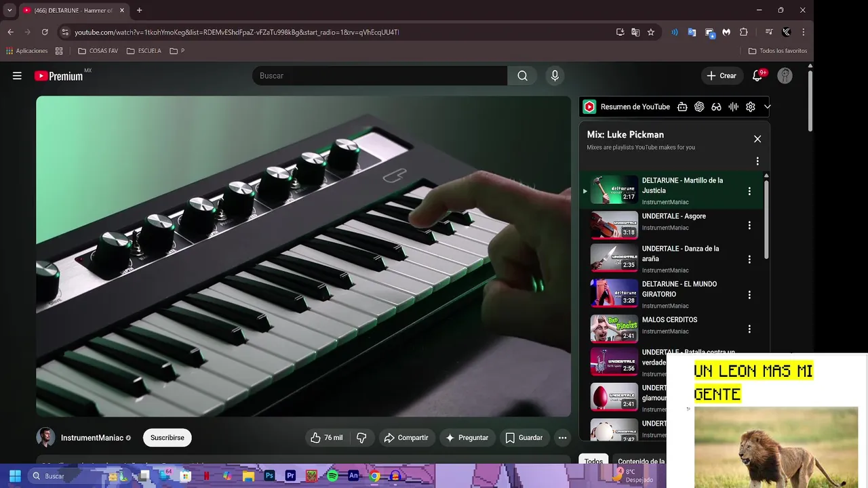
Task: Open more actions below the video
Action: 562,438
